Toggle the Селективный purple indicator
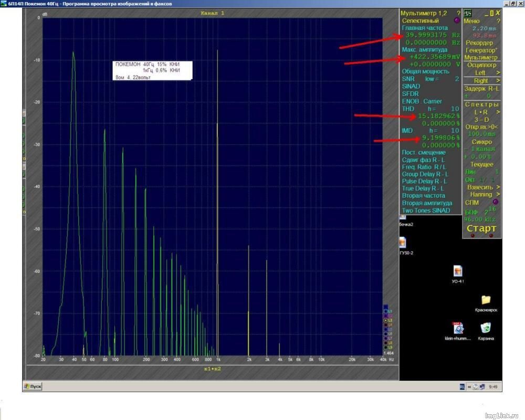The width and height of the screenshot is (525, 420). tap(456, 20)
